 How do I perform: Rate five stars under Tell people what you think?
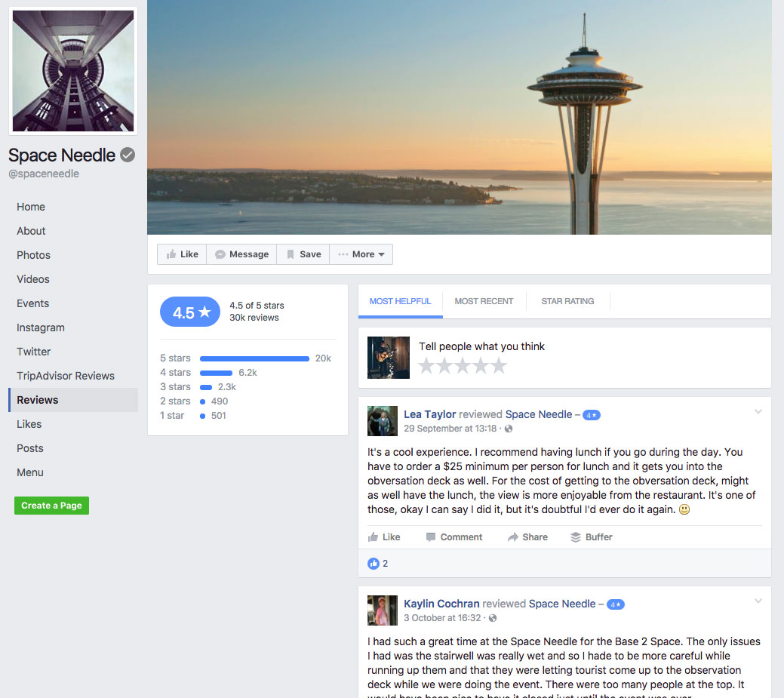coord(499,366)
